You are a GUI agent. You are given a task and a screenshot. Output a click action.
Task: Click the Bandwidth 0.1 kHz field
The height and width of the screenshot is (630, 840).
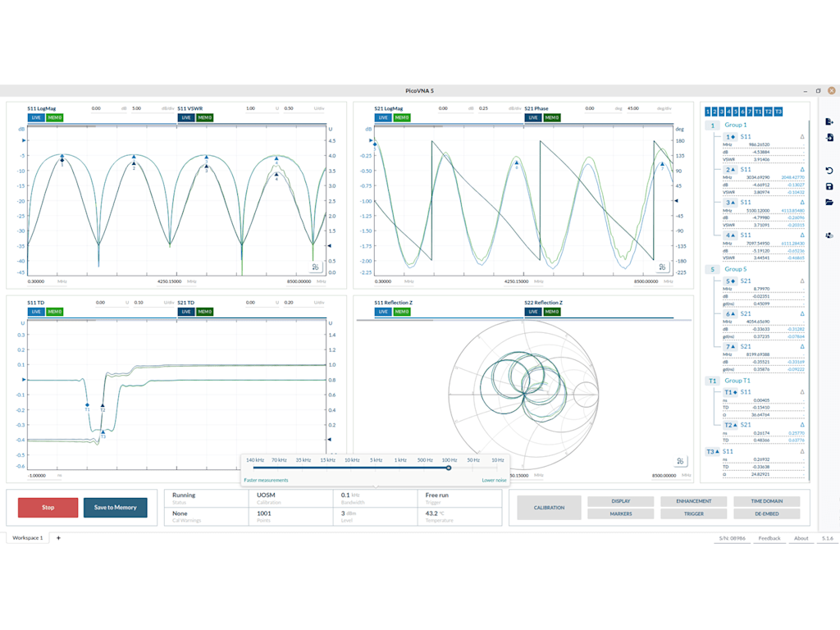point(375,498)
